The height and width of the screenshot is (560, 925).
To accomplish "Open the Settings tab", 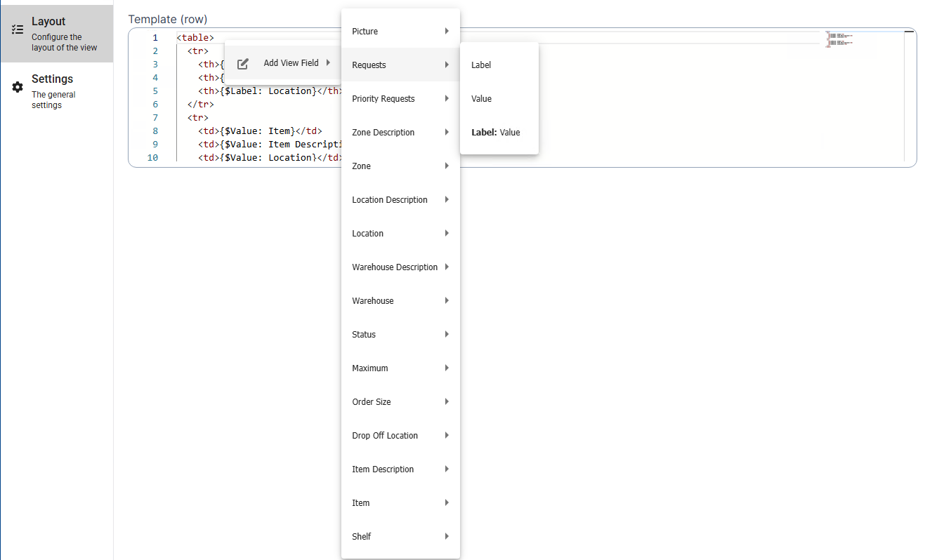I will click(x=57, y=91).
